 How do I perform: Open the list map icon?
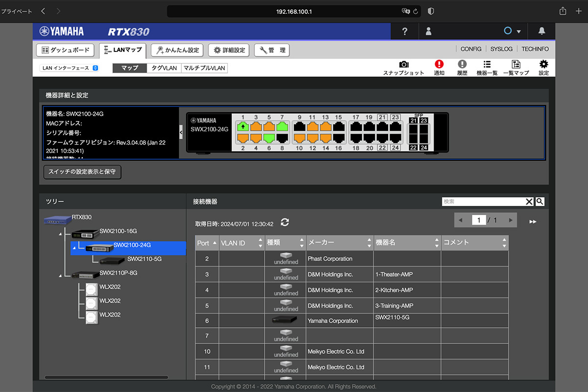[516, 65]
